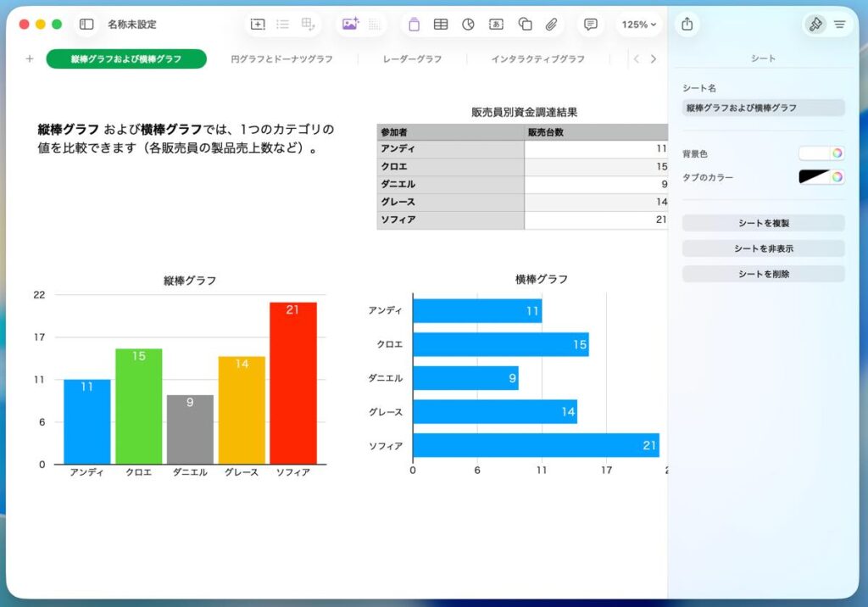Screen dimensions: 868x607
Task: Select table cell with value 9
Action: (596, 185)
